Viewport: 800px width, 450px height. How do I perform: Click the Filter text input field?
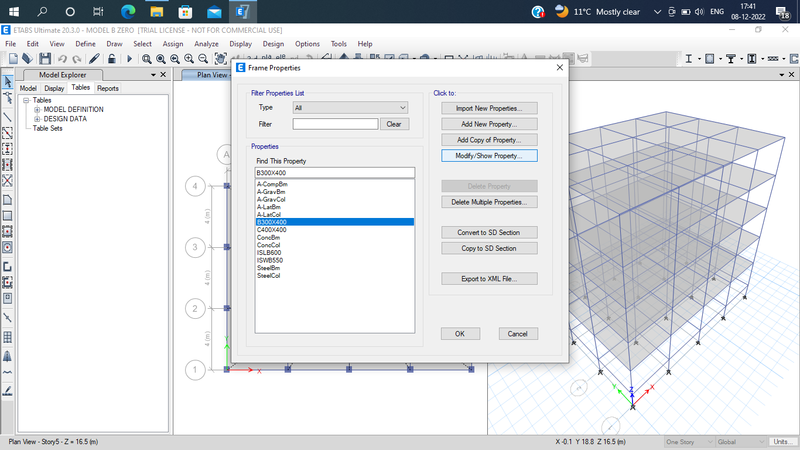(335, 124)
